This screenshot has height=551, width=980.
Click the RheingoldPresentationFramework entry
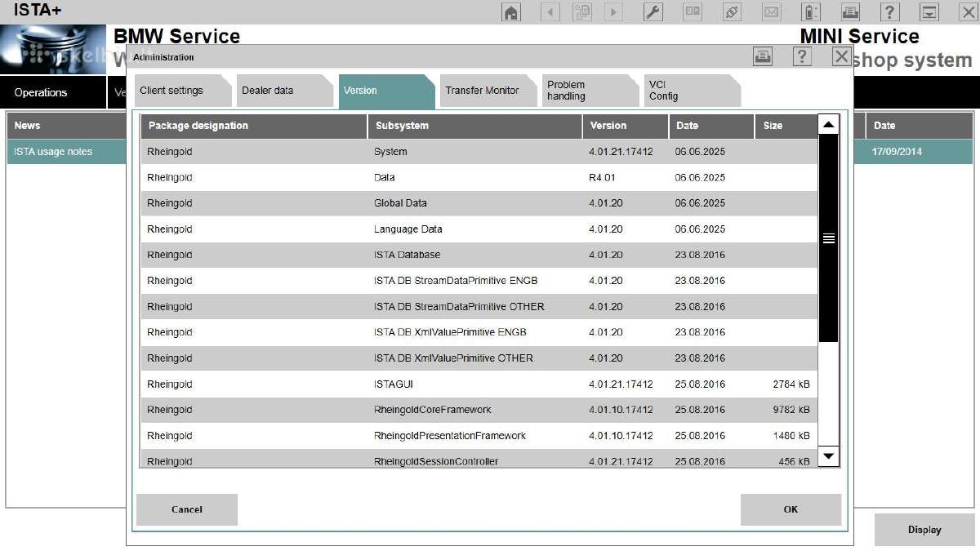450,436
